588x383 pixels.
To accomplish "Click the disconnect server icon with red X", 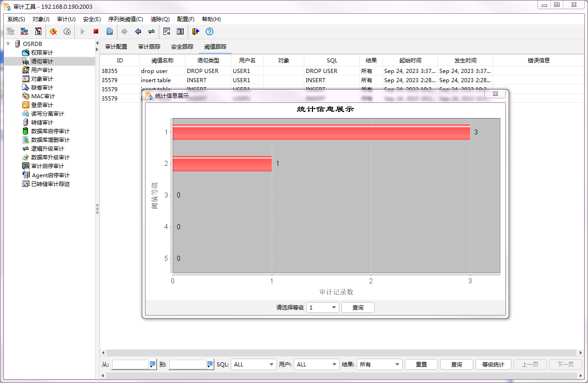I will pos(24,32).
